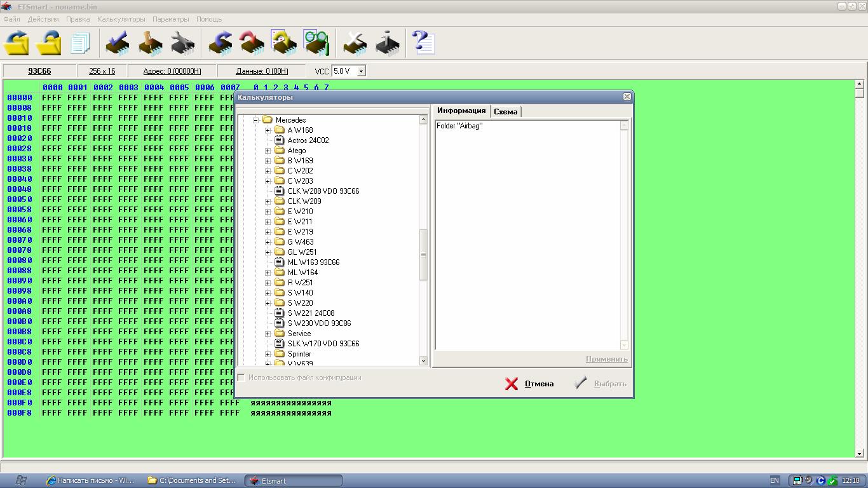Expand the C W202 folder
Screen dimensions: 868x488
click(x=268, y=171)
